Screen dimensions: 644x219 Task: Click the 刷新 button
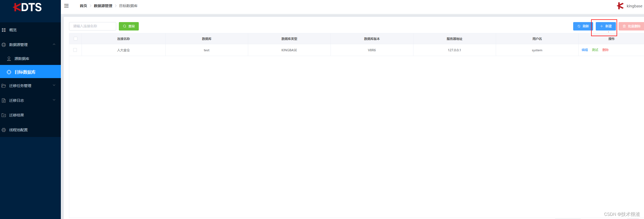pyautogui.click(x=583, y=26)
